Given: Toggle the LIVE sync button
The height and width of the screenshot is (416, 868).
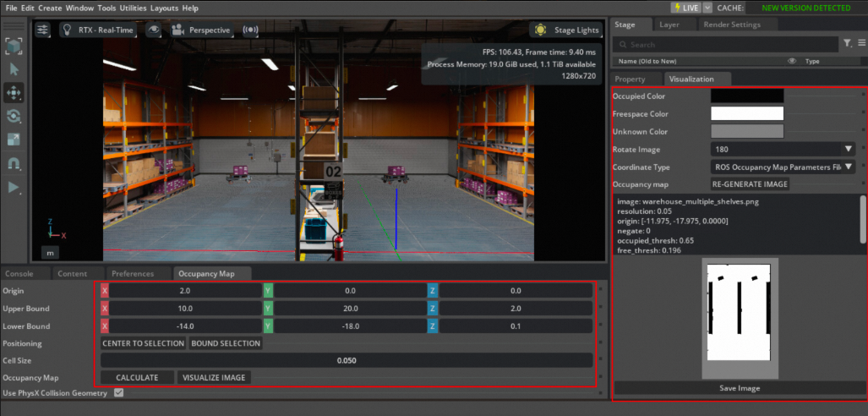Looking at the screenshot, I should point(686,8).
